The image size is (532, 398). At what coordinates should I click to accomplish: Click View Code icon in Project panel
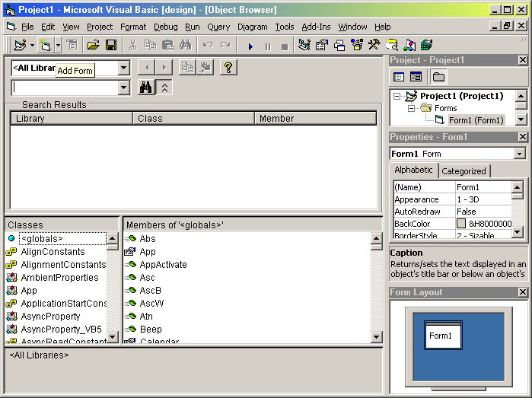pos(399,77)
